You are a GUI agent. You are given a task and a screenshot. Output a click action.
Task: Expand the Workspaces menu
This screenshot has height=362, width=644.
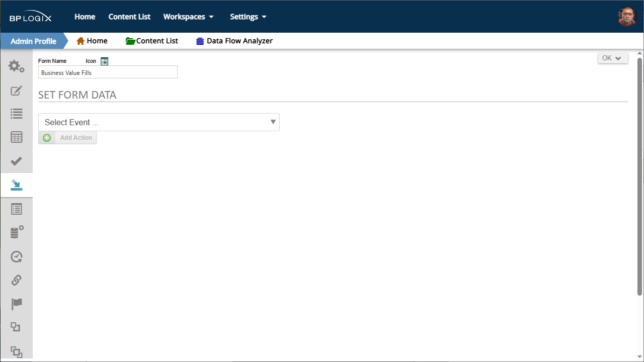pyautogui.click(x=189, y=17)
